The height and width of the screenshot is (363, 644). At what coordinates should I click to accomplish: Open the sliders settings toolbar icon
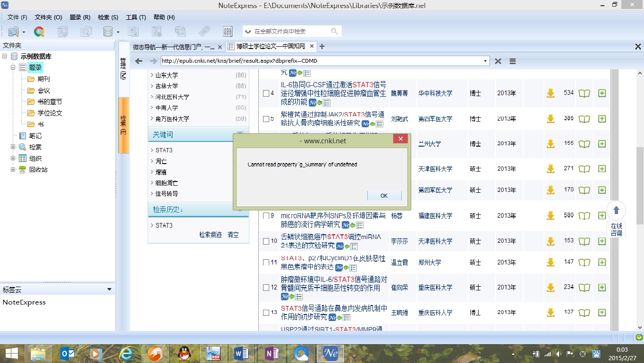228,32
